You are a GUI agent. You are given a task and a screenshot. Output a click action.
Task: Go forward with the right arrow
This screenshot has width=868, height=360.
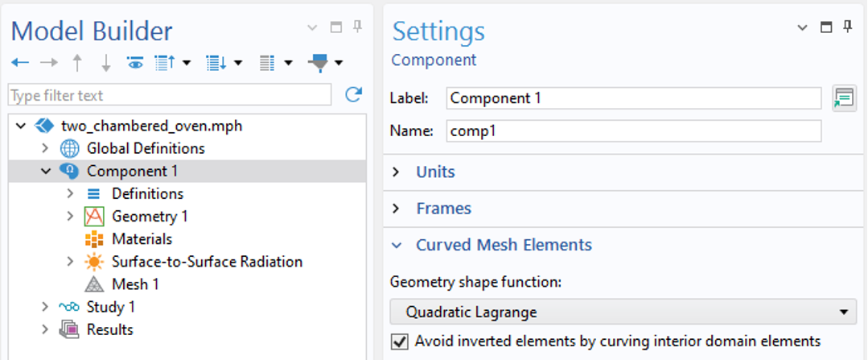(x=49, y=63)
